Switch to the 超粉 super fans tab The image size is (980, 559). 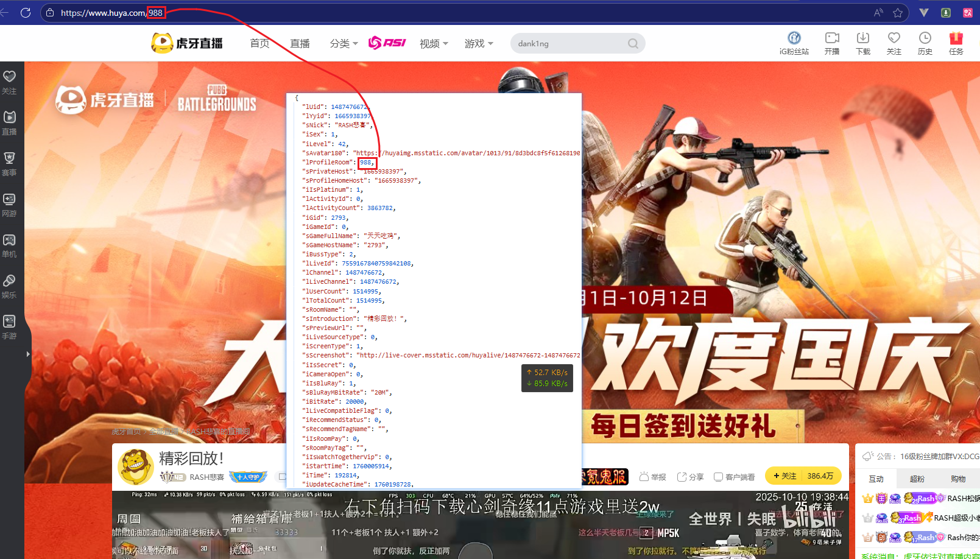click(917, 479)
